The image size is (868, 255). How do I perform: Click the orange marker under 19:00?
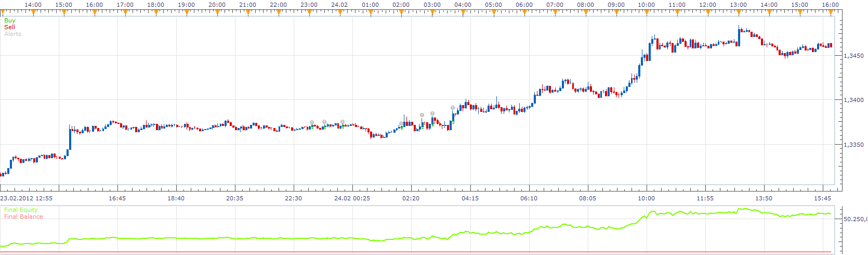tap(187, 12)
